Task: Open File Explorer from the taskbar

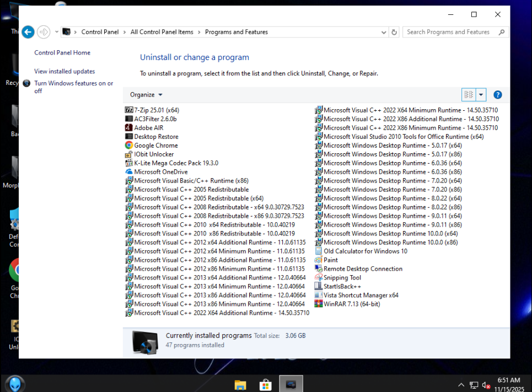Action: [240, 384]
